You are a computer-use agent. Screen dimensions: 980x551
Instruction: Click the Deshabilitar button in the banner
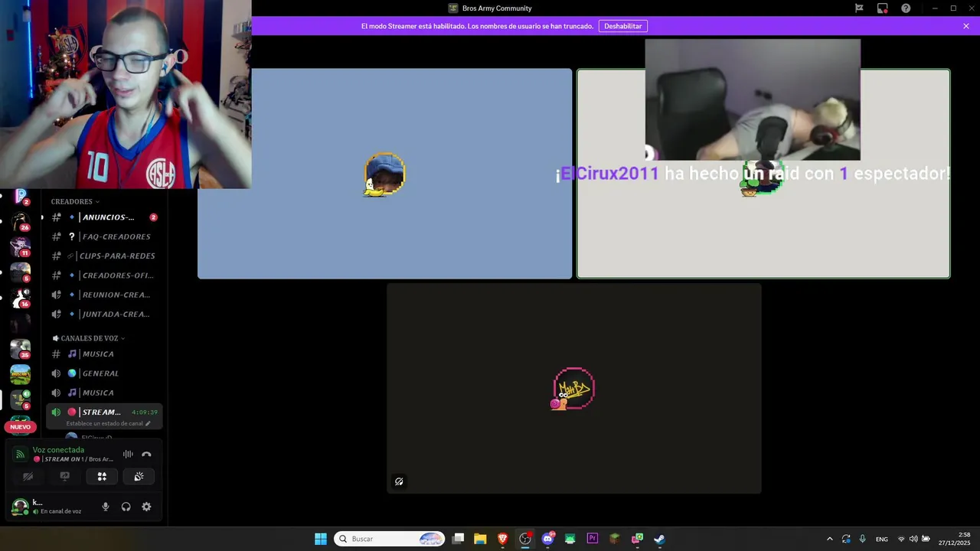pos(622,26)
